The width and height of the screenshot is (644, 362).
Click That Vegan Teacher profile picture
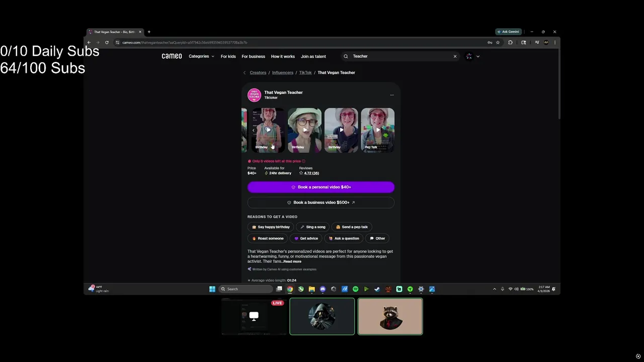tap(254, 95)
